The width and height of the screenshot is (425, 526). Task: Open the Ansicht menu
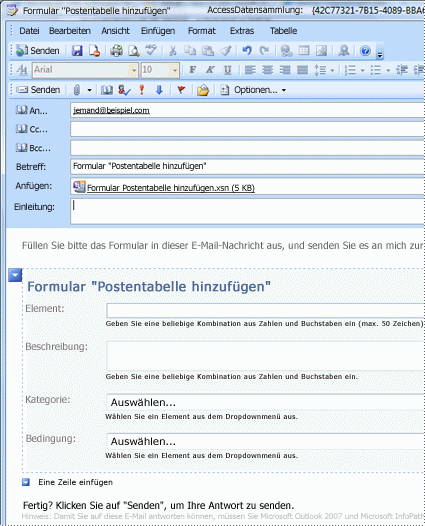115,31
